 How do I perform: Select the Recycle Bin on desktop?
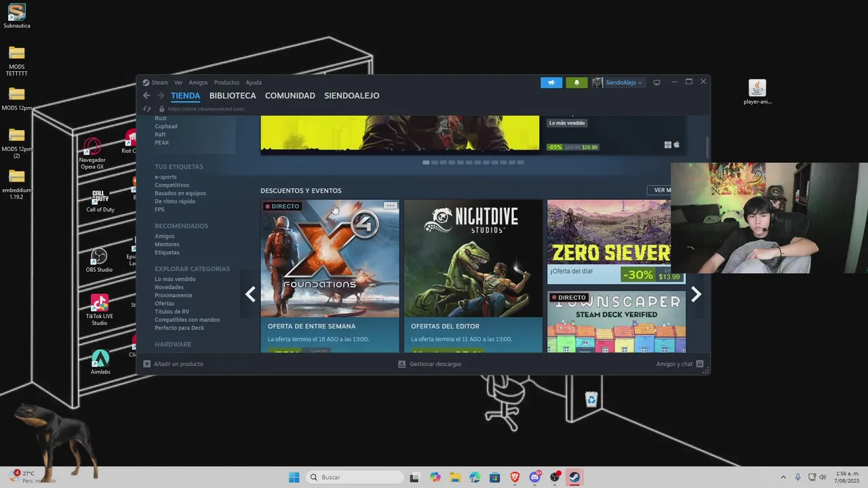pyautogui.click(x=591, y=399)
